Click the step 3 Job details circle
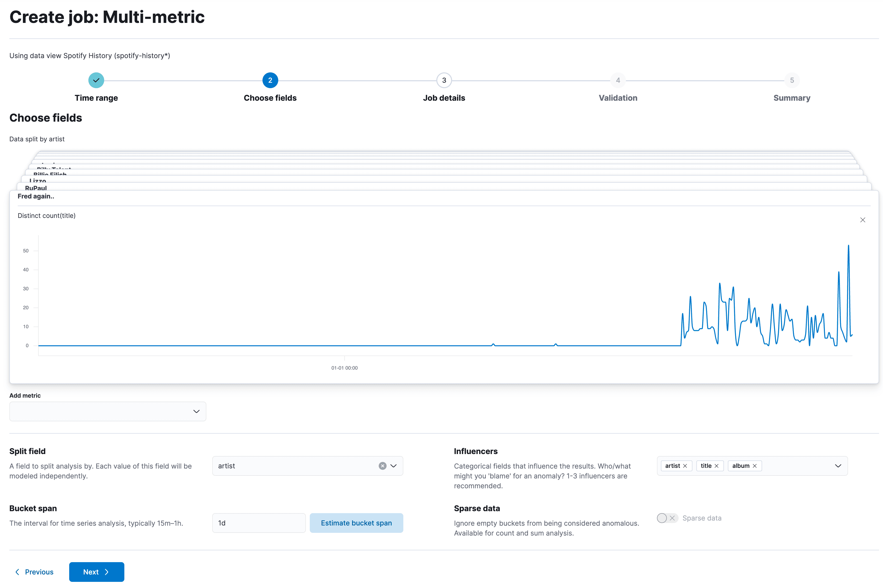 (444, 80)
